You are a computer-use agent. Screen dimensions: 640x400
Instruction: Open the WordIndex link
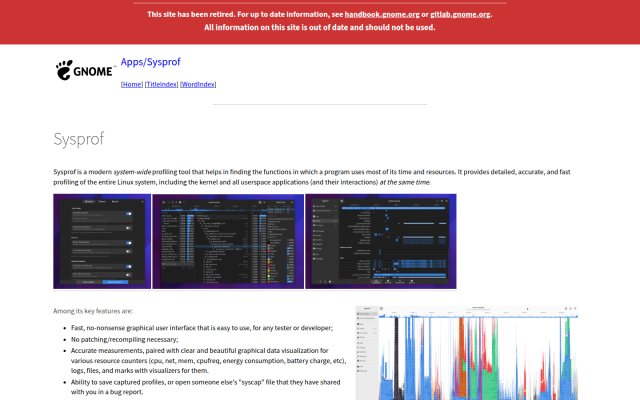pyautogui.click(x=198, y=84)
